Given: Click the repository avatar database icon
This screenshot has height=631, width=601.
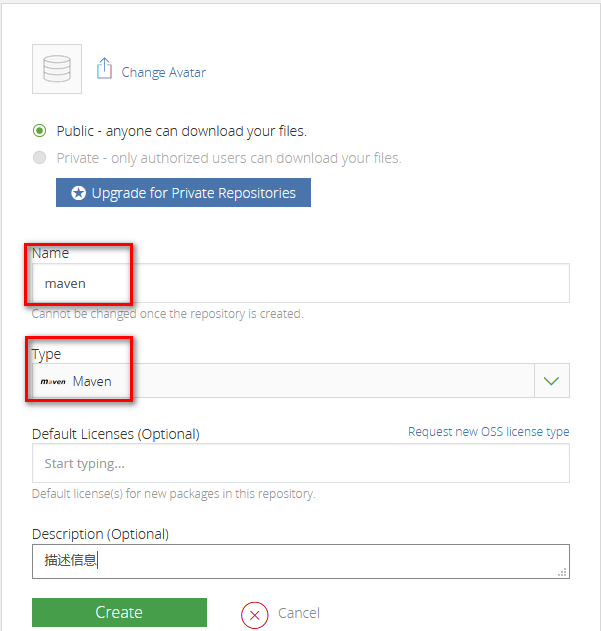Looking at the screenshot, I should point(57,69).
